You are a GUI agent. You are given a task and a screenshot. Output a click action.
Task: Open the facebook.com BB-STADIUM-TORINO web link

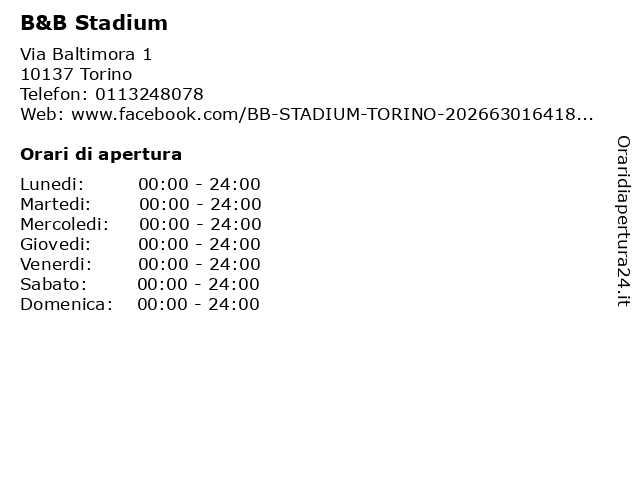332,114
